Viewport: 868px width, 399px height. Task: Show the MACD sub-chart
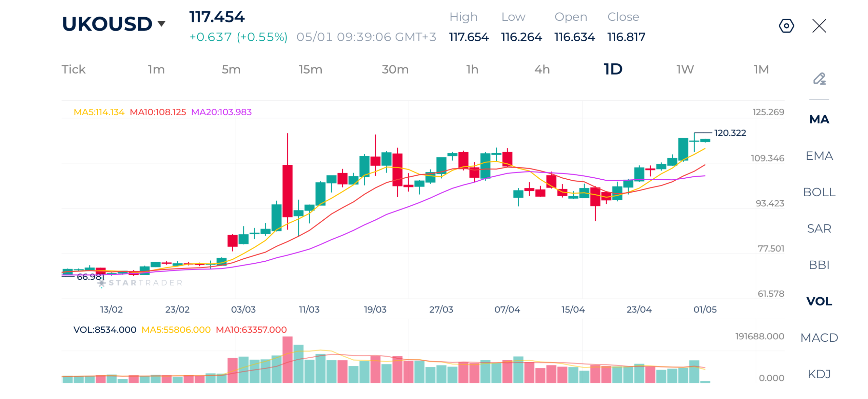[x=819, y=337]
